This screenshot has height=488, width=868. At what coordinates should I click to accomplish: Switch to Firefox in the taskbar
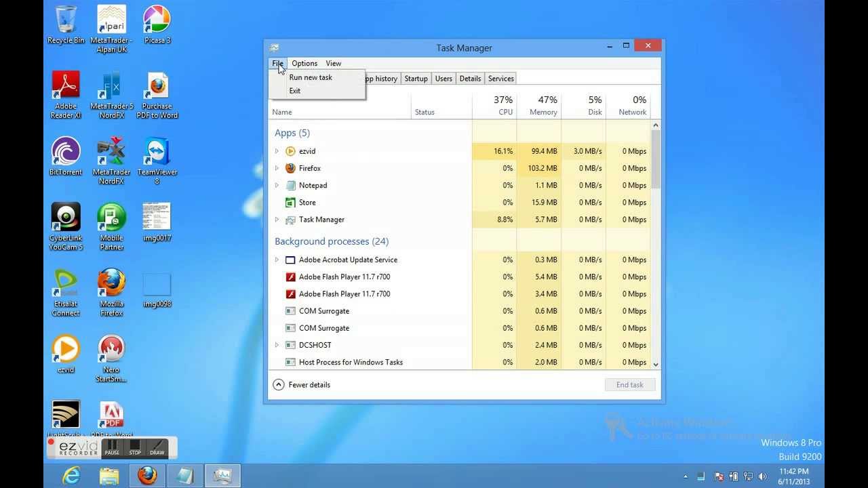(147, 476)
